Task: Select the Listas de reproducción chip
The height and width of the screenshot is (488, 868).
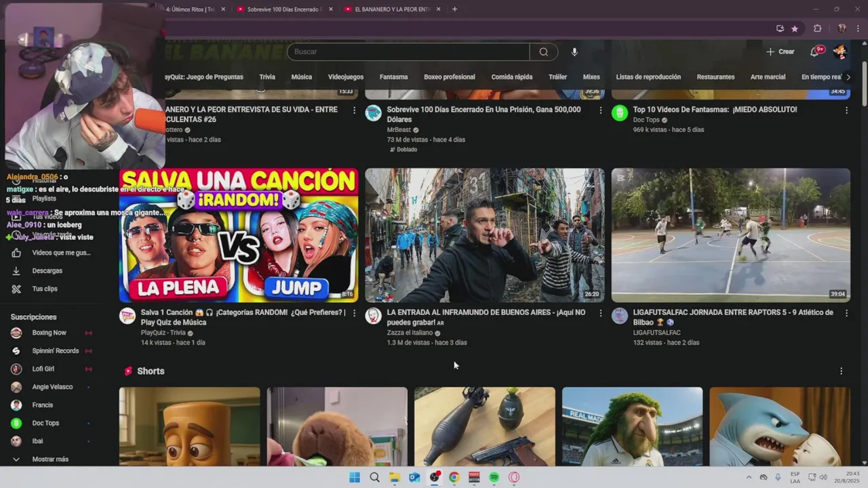Action: tap(648, 77)
